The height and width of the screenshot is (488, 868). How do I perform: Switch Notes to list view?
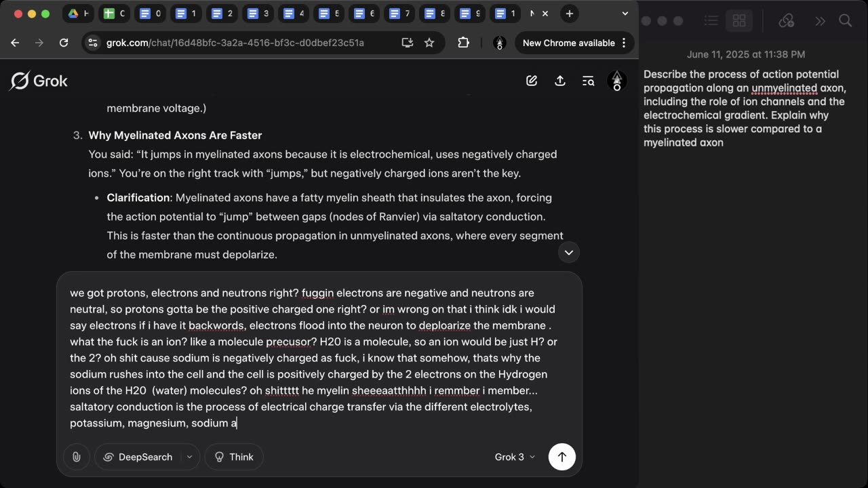pos(711,21)
